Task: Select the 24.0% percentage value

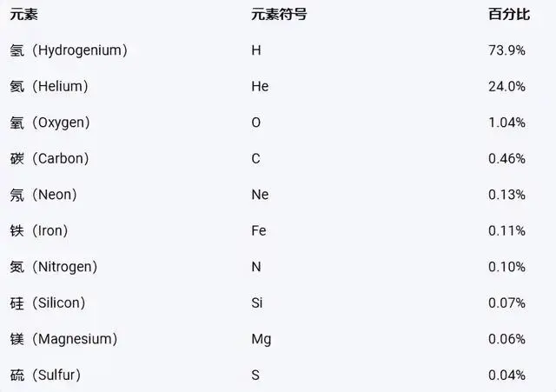Action: [506, 87]
